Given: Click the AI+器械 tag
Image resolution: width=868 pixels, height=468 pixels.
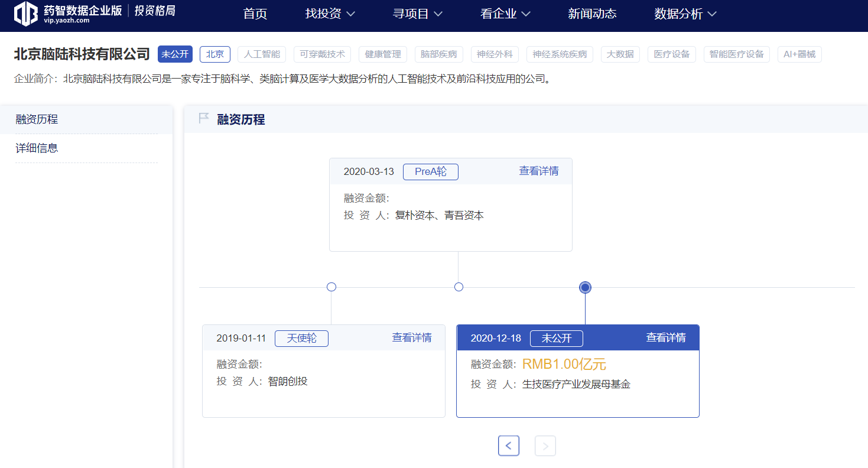Looking at the screenshot, I should 799,54.
